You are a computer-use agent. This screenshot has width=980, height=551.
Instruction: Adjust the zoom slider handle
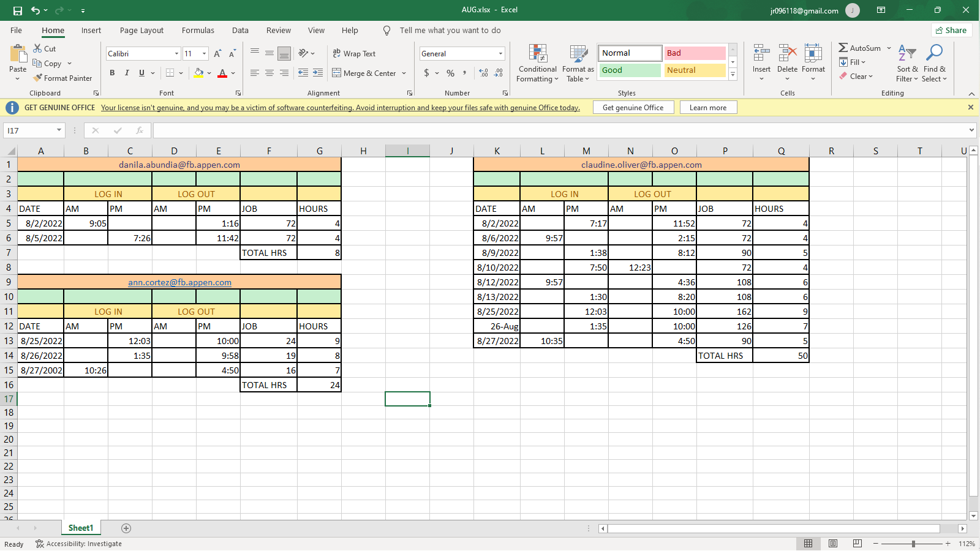point(913,544)
